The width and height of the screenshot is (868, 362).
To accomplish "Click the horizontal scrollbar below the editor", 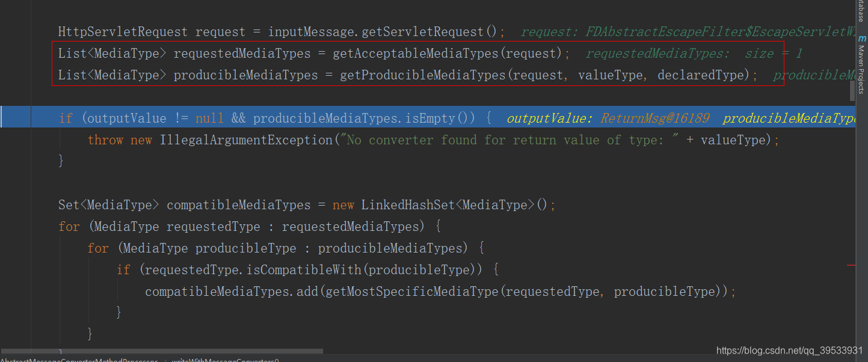I will click(x=161, y=351).
